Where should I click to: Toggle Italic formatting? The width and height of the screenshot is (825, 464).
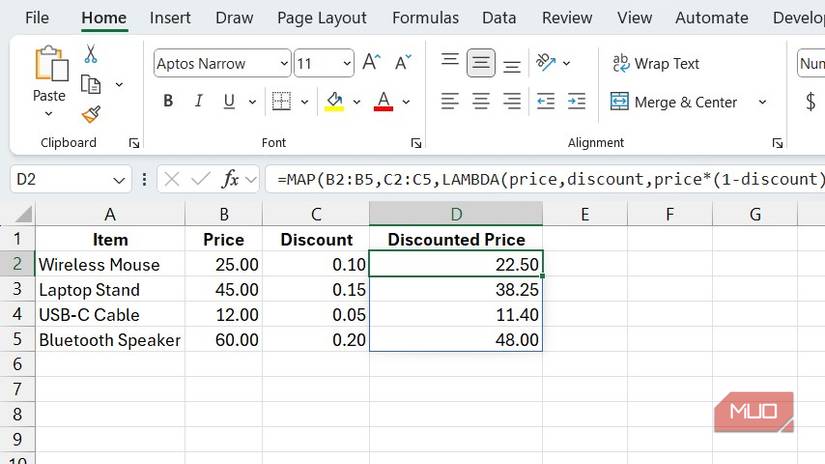(198, 101)
